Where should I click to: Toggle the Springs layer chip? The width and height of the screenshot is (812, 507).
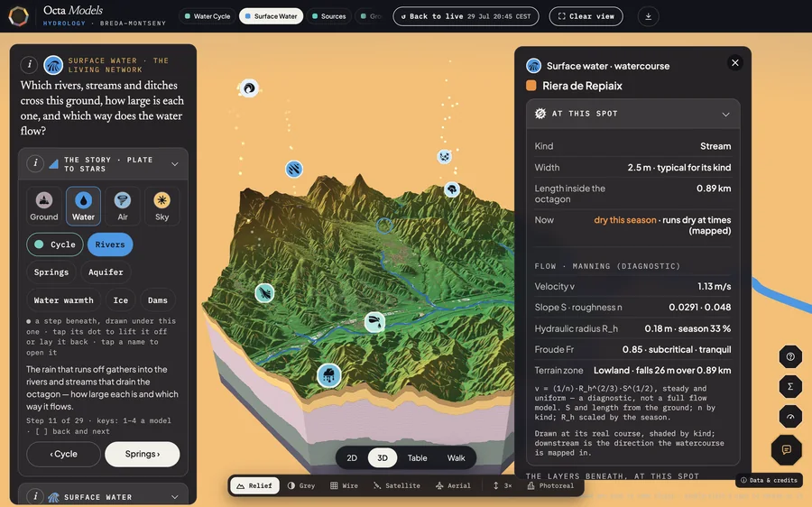[51, 272]
